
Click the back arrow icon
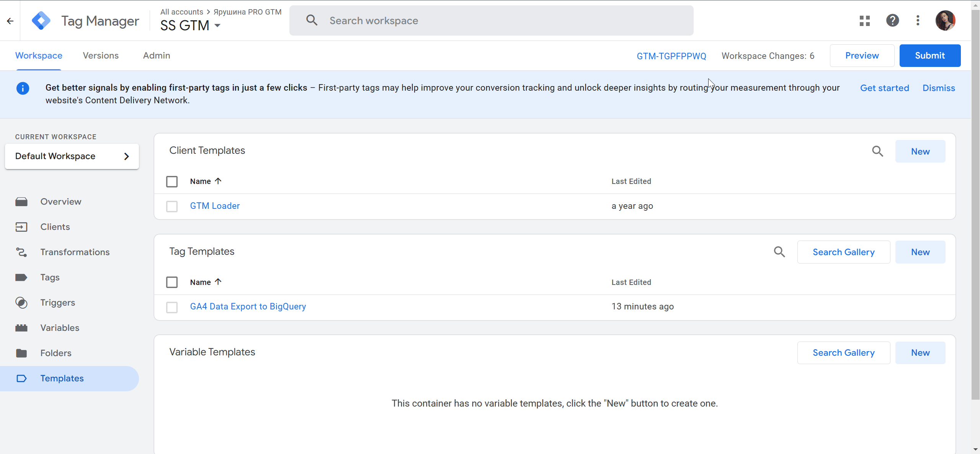point(10,21)
